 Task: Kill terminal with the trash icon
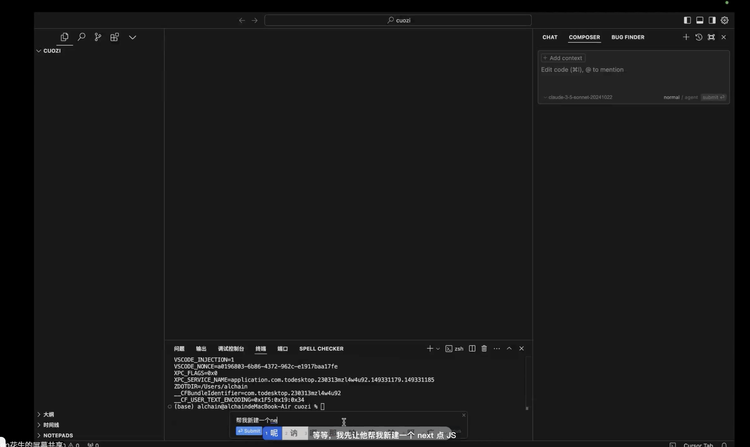(x=484, y=349)
